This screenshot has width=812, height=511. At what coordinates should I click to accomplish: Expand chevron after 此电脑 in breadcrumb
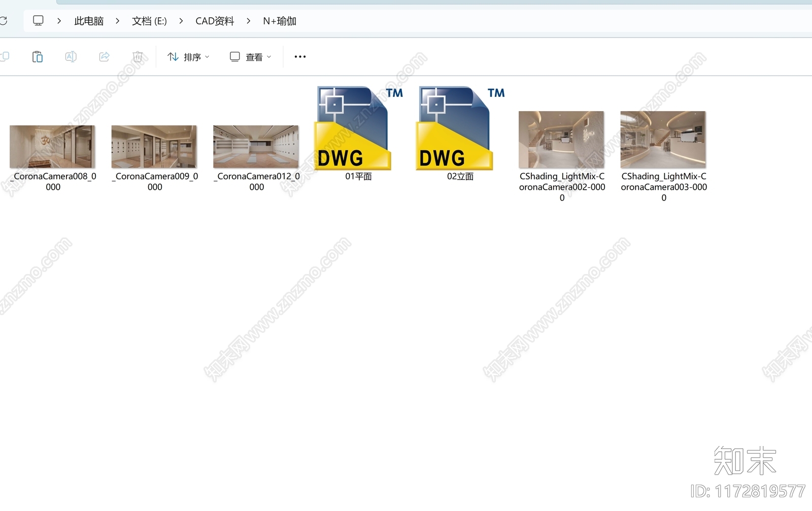pyautogui.click(x=118, y=21)
